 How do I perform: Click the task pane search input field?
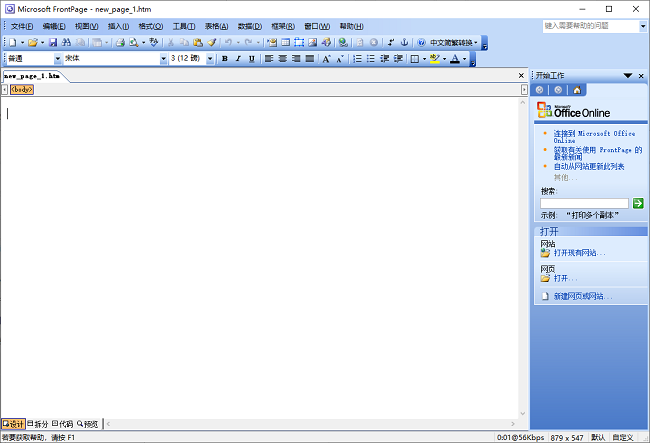pos(584,203)
